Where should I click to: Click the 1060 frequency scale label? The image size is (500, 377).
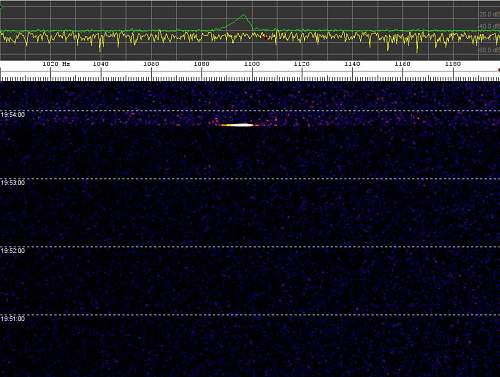pyautogui.click(x=151, y=64)
